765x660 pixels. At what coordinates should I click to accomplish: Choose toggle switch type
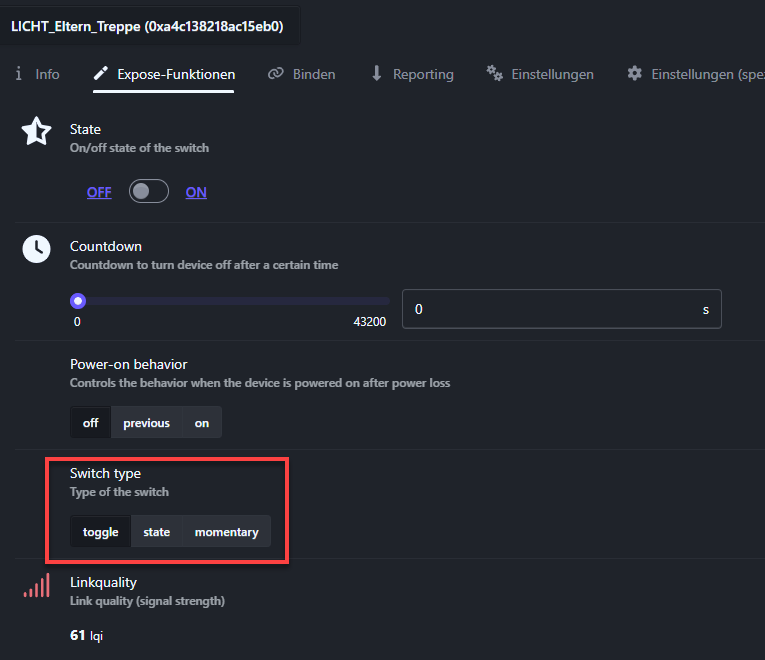(x=100, y=532)
